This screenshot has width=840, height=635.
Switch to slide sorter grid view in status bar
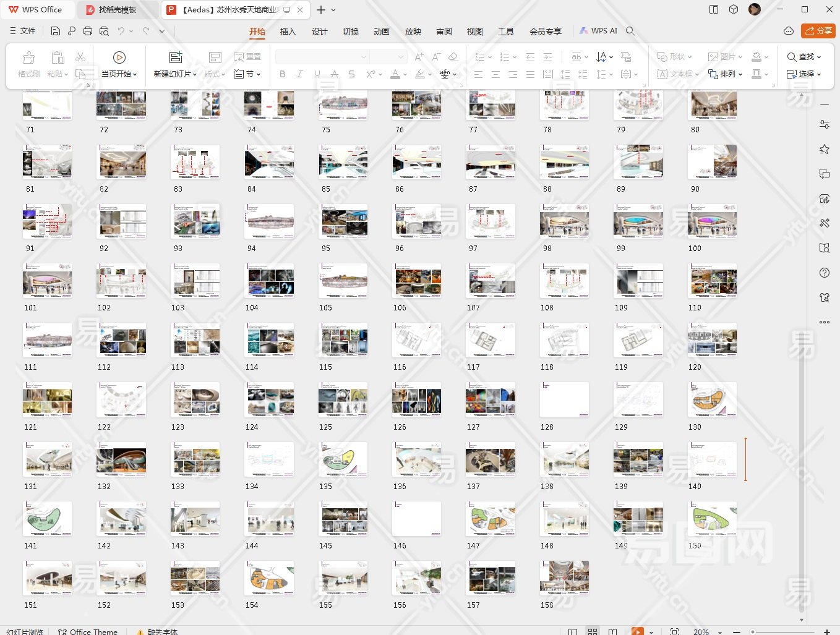pyautogui.click(x=593, y=631)
